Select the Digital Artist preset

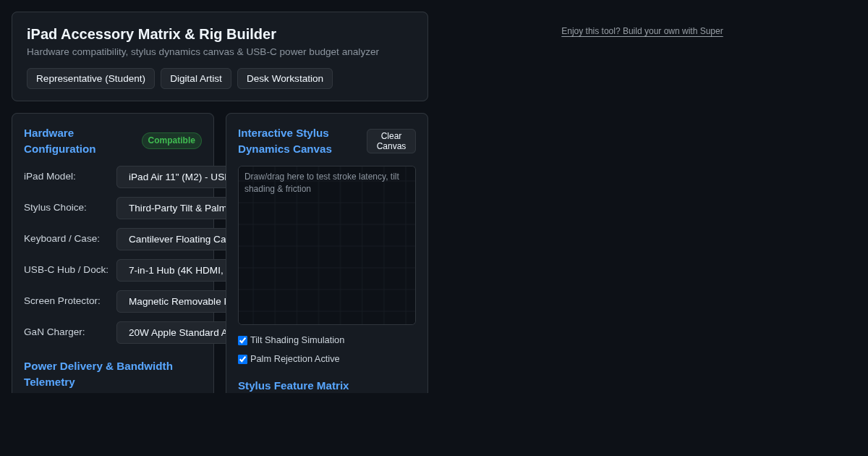pos(196,79)
